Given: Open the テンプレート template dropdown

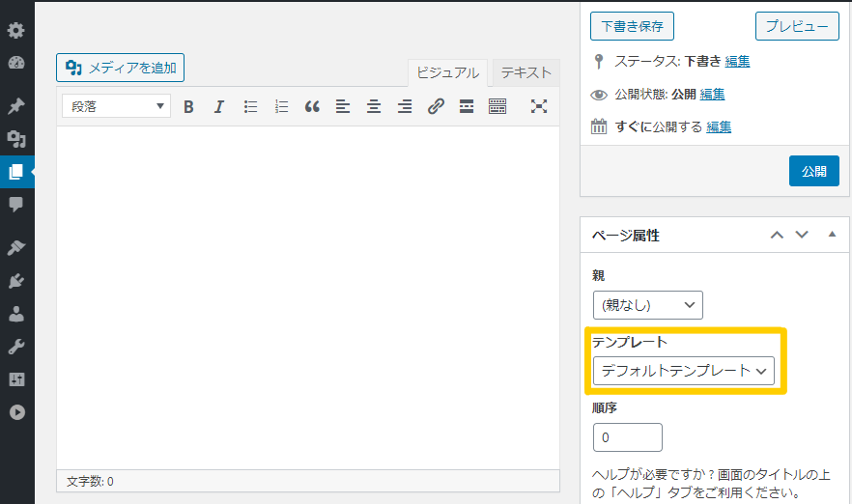Looking at the screenshot, I should tap(684, 371).
